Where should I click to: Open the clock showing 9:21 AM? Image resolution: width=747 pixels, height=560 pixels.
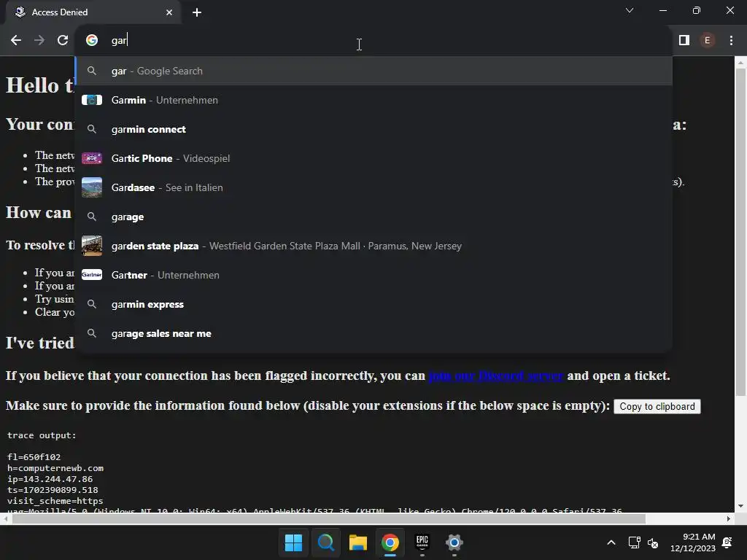[x=693, y=542]
